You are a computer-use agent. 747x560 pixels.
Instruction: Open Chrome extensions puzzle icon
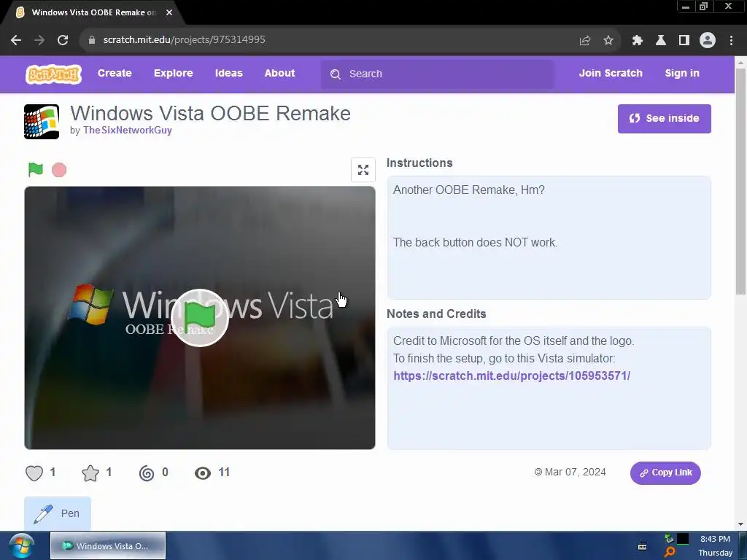tap(638, 41)
